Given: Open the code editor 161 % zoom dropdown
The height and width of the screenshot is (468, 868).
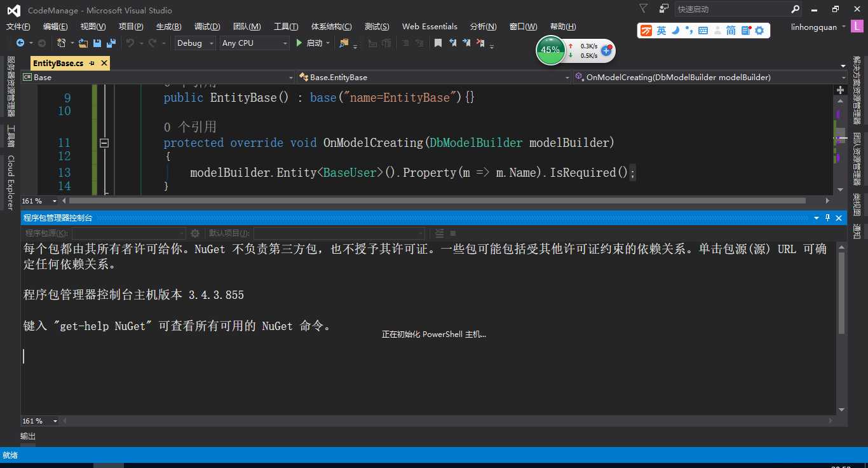Looking at the screenshot, I should (40, 201).
